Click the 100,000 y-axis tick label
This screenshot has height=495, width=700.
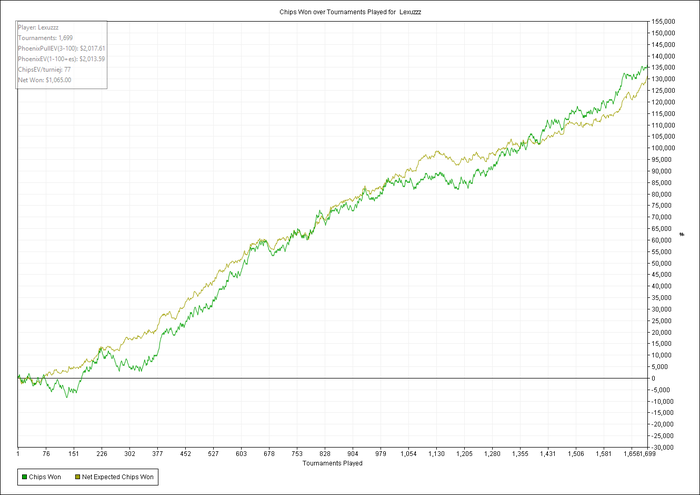[x=663, y=148]
